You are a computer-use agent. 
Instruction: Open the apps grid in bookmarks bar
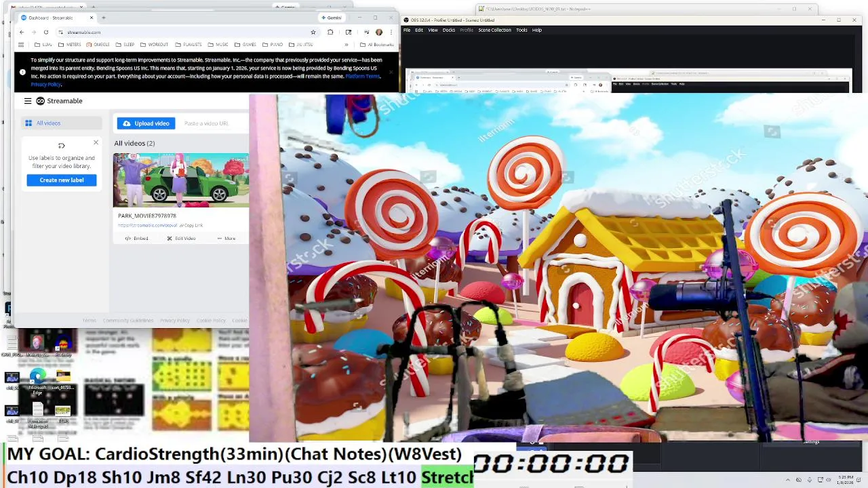21,45
